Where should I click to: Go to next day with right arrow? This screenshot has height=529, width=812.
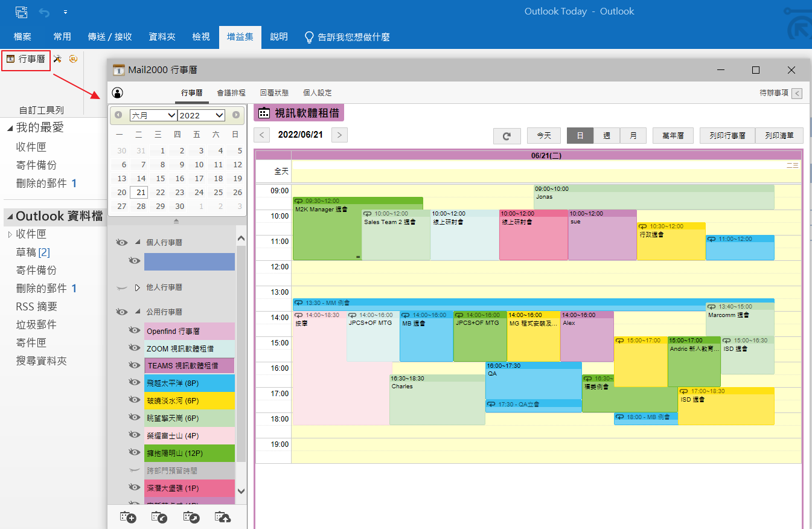point(340,135)
